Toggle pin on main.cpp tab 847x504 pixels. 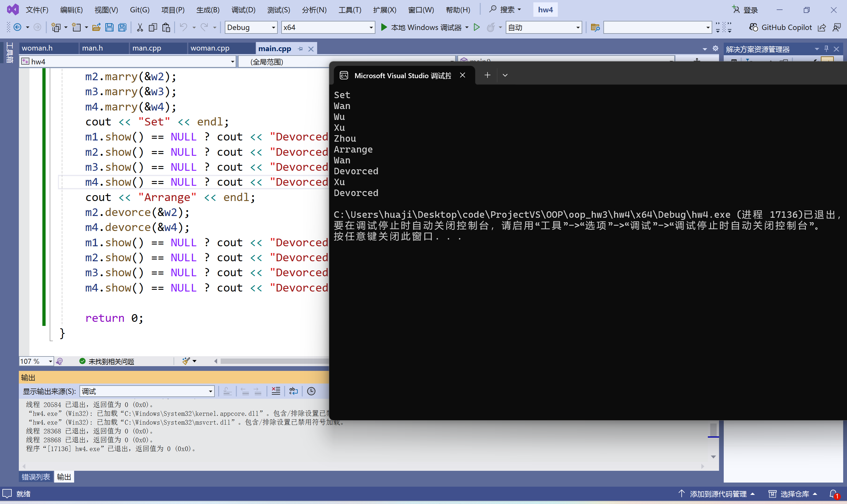[x=300, y=49]
